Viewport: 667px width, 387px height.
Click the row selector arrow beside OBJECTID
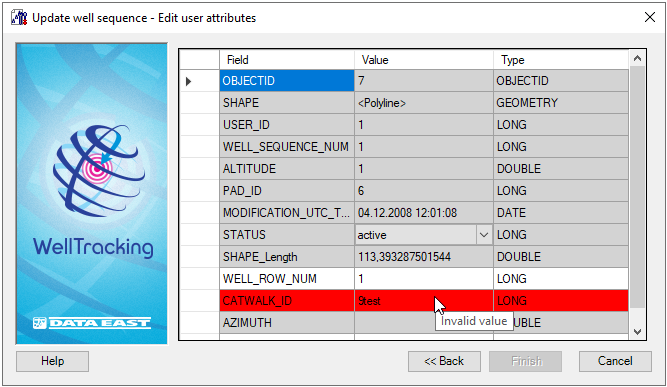pyautogui.click(x=188, y=81)
